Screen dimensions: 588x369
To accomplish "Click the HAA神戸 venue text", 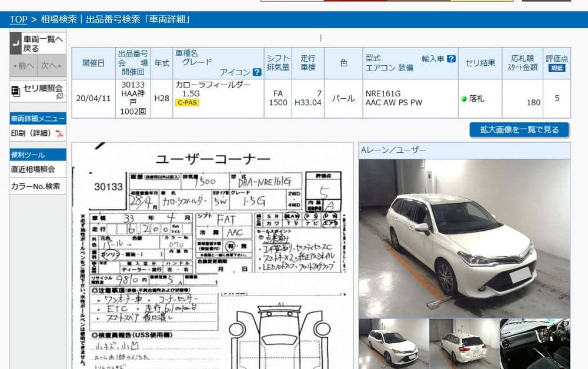I will point(133,98).
